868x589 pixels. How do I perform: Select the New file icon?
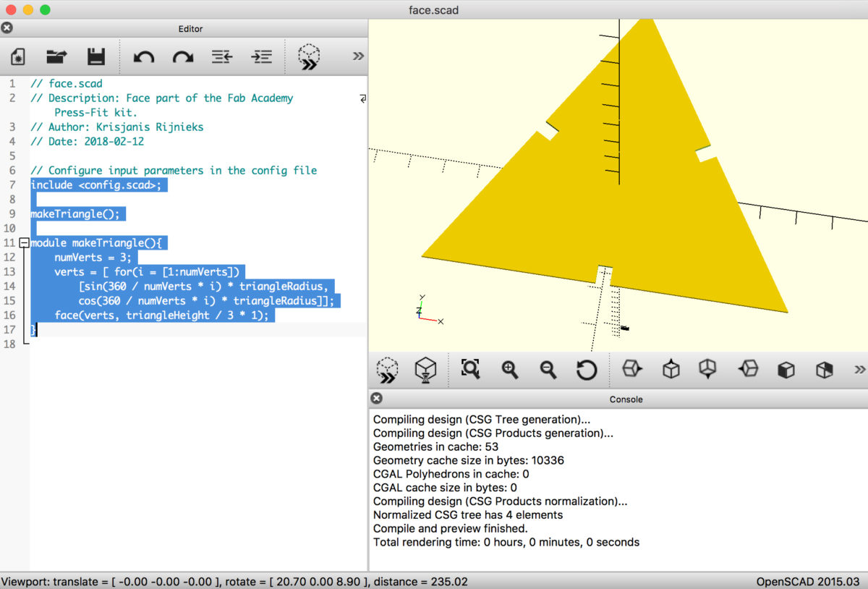click(x=17, y=56)
